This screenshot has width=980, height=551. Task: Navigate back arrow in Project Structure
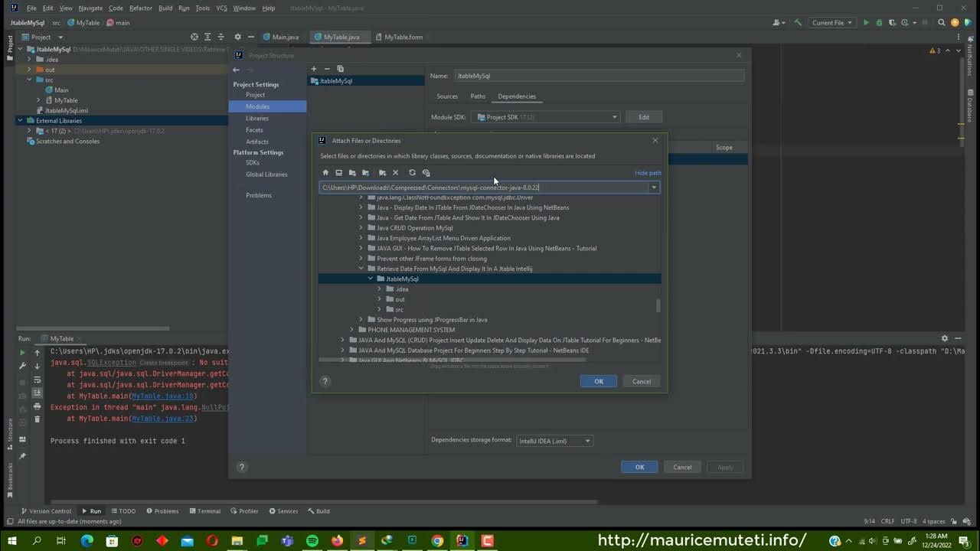tap(236, 70)
